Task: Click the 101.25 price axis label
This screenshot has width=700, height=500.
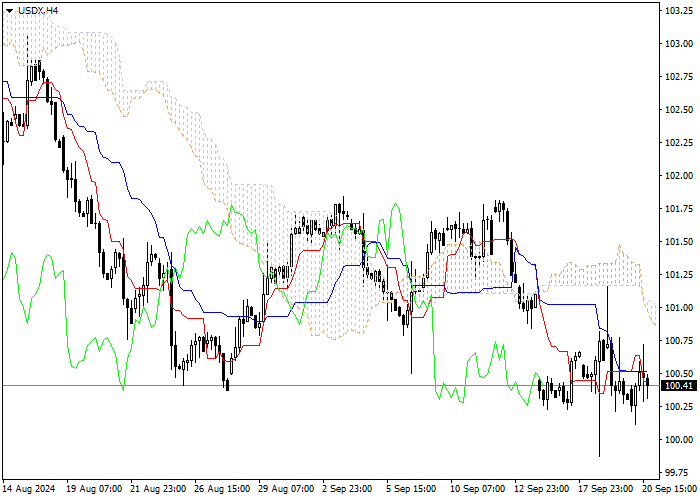Action: (679, 275)
